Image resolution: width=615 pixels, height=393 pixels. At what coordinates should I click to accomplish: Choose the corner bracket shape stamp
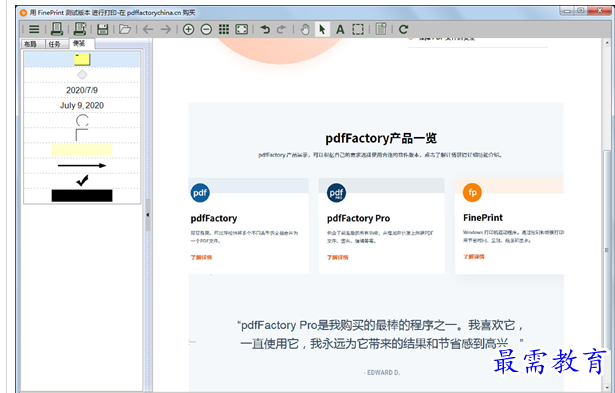(82, 135)
